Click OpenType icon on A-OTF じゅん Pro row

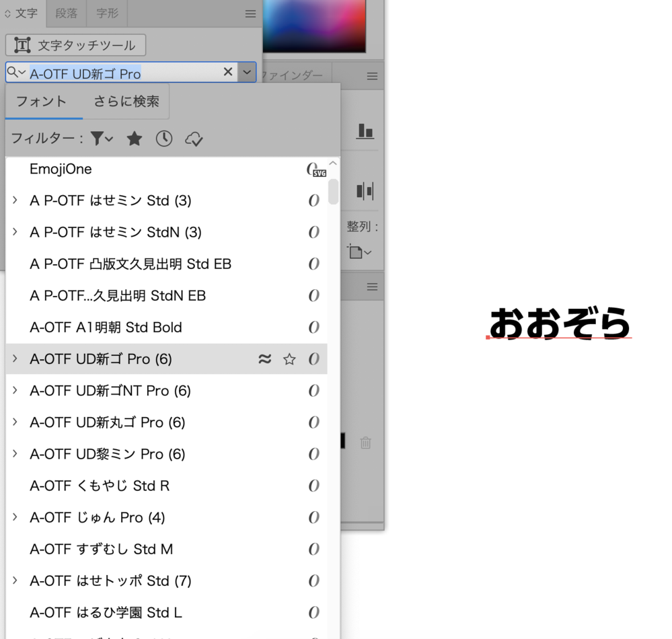[313, 518]
